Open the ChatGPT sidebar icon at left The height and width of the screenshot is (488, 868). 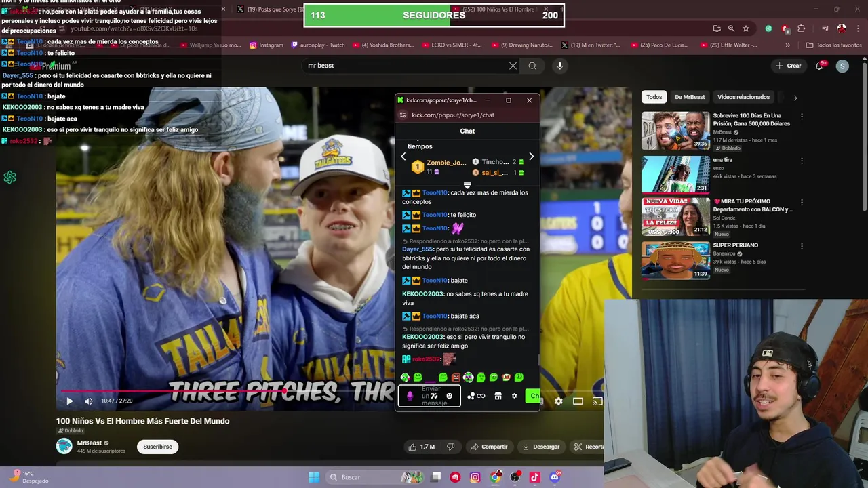[x=9, y=178]
